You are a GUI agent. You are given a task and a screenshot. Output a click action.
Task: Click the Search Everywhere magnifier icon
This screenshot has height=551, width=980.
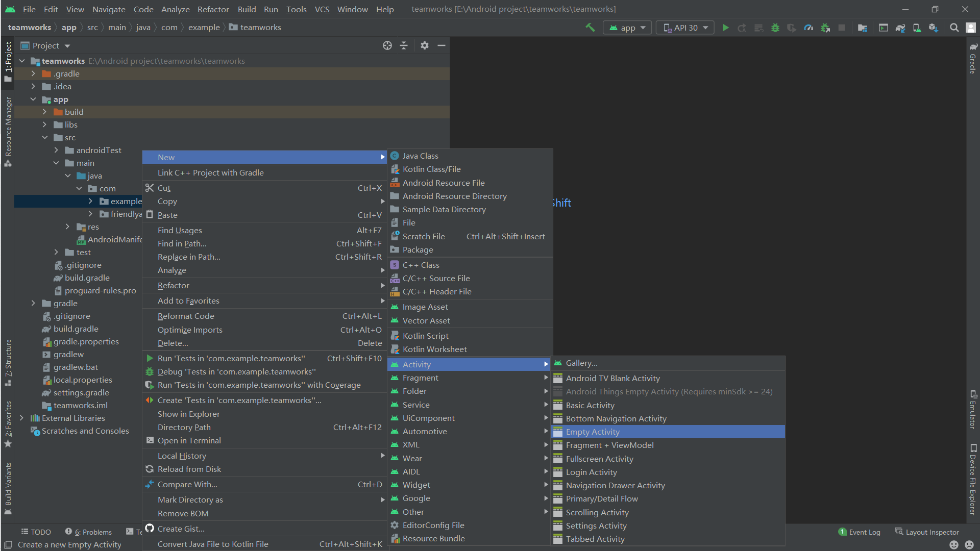954,28
